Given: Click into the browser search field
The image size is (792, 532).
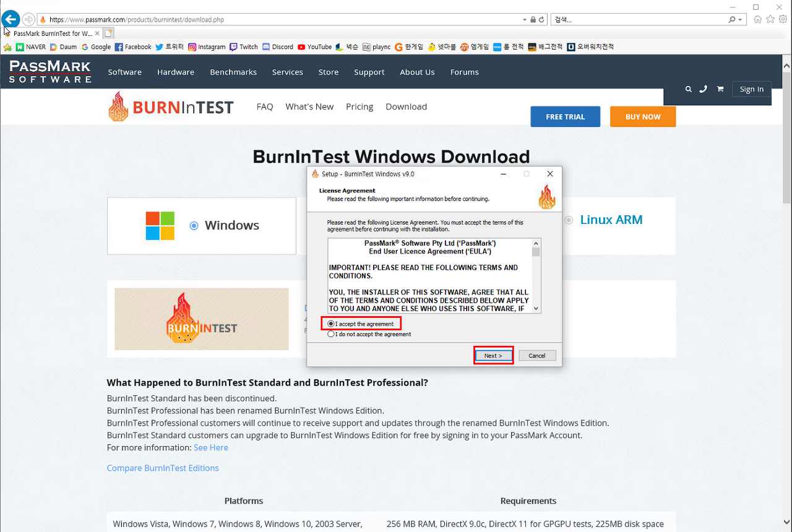Looking at the screenshot, I should point(639,20).
